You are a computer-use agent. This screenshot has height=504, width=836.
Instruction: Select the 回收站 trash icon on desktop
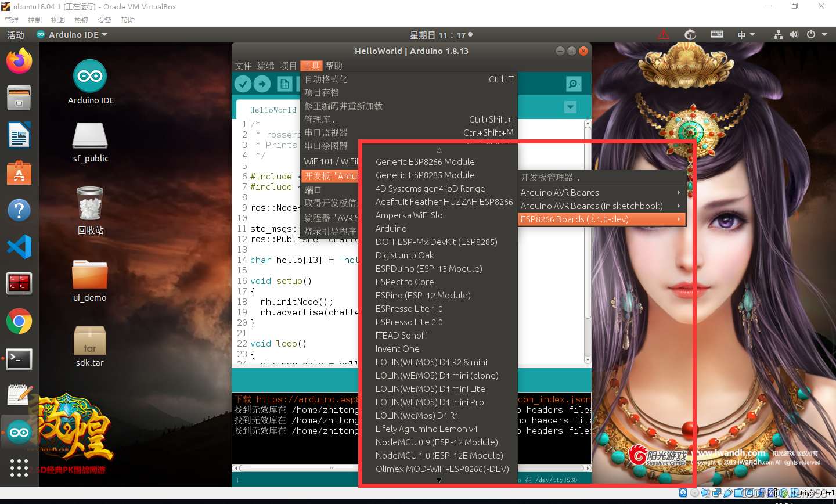point(91,210)
